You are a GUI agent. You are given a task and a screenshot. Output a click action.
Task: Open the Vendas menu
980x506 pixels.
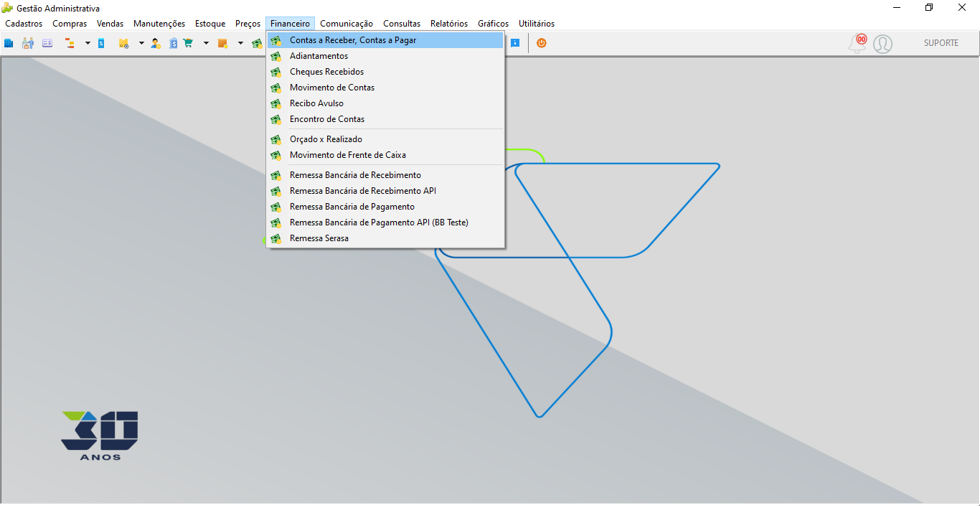pyautogui.click(x=110, y=24)
